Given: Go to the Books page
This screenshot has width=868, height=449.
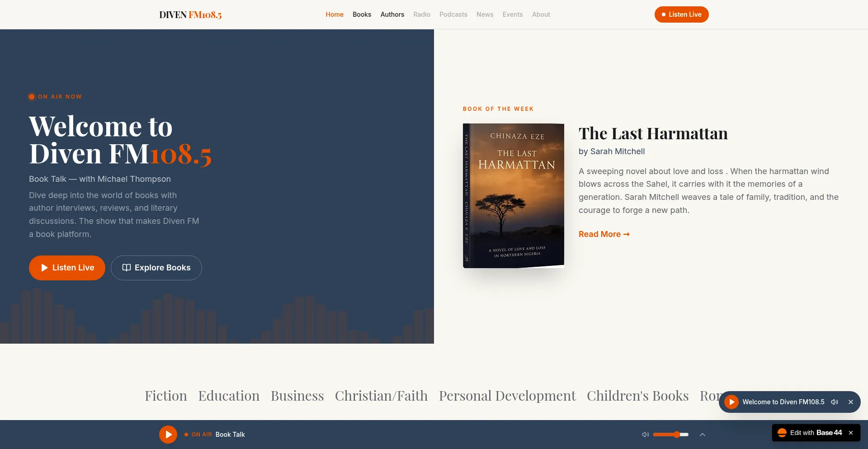Looking at the screenshot, I should [x=362, y=14].
